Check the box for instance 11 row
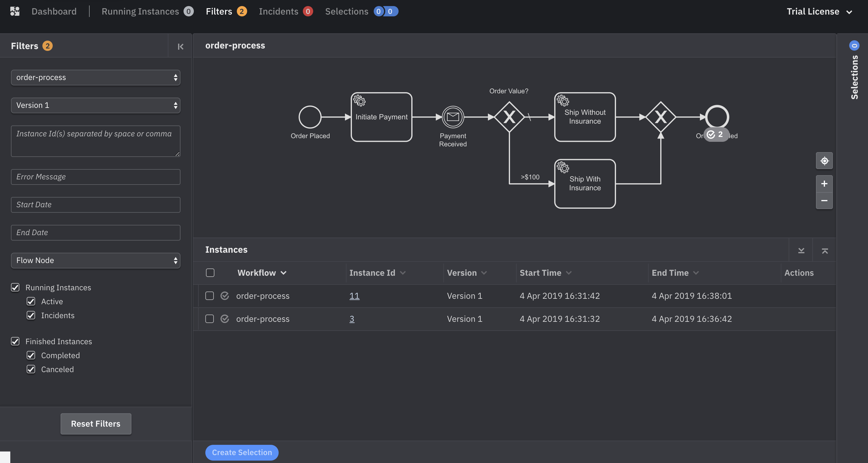The width and height of the screenshot is (868, 463). click(x=210, y=296)
